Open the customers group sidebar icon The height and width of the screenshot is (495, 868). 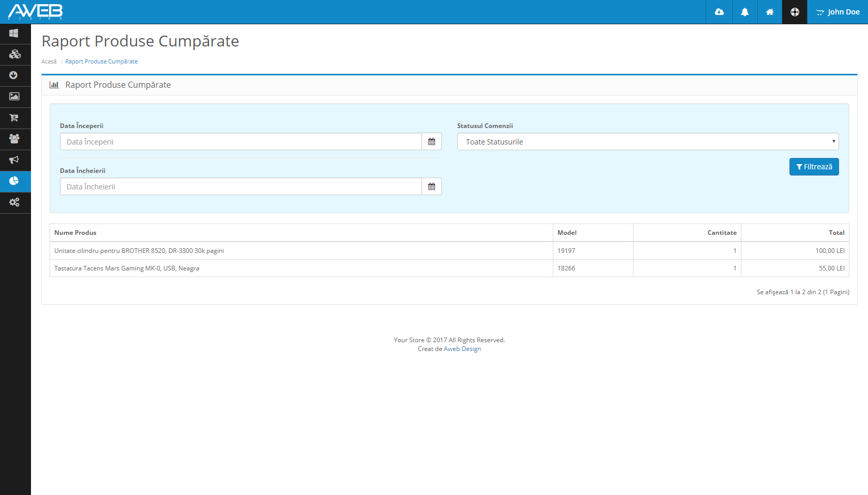click(14, 139)
